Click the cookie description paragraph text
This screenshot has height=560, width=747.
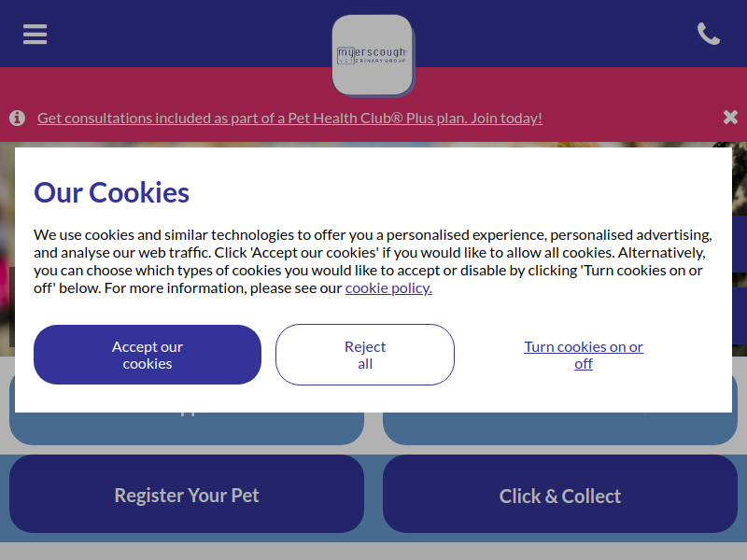[x=373, y=261]
